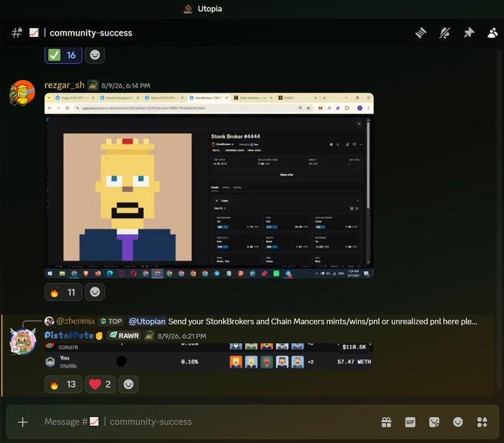This screenshot has width=504, height=443.
Task: Open the RAWR server tag badge
Action: pyautogui.click(x=124, y=336)
